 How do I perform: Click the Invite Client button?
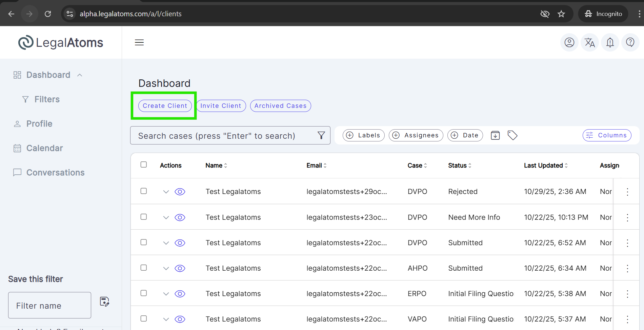[221, 106]
